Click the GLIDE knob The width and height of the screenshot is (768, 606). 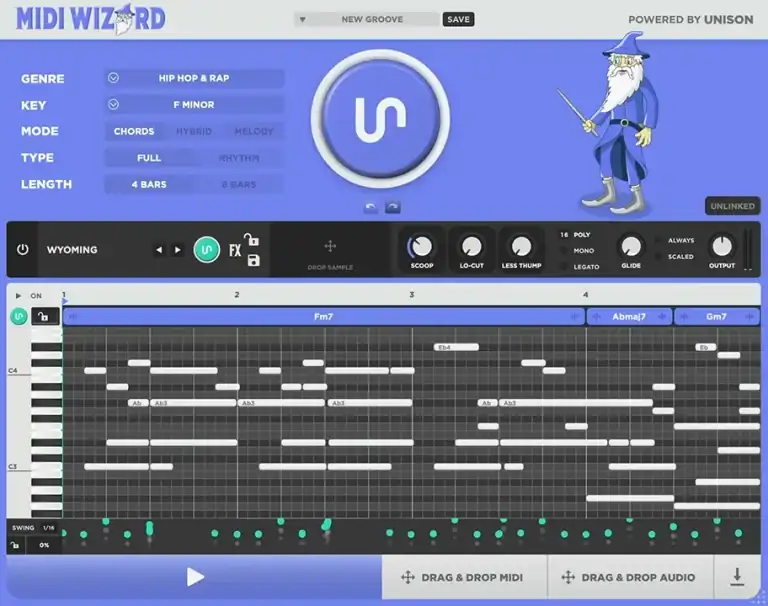coord(631,246)
